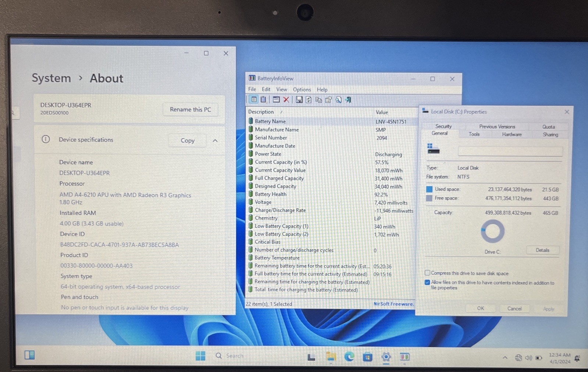Click the Details button for Drive C
588x372 pixels.
click(x=542, y=250)
